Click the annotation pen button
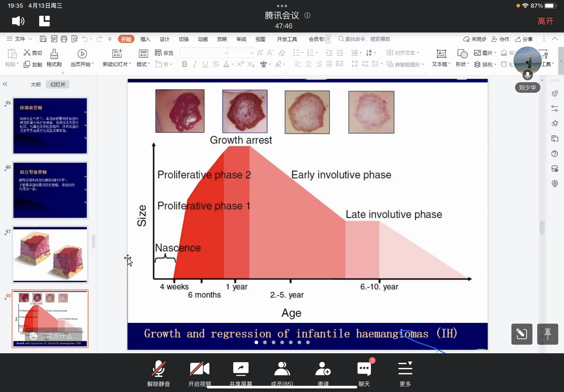This screenshot has height=392, width=564. [x=521, y=334]
